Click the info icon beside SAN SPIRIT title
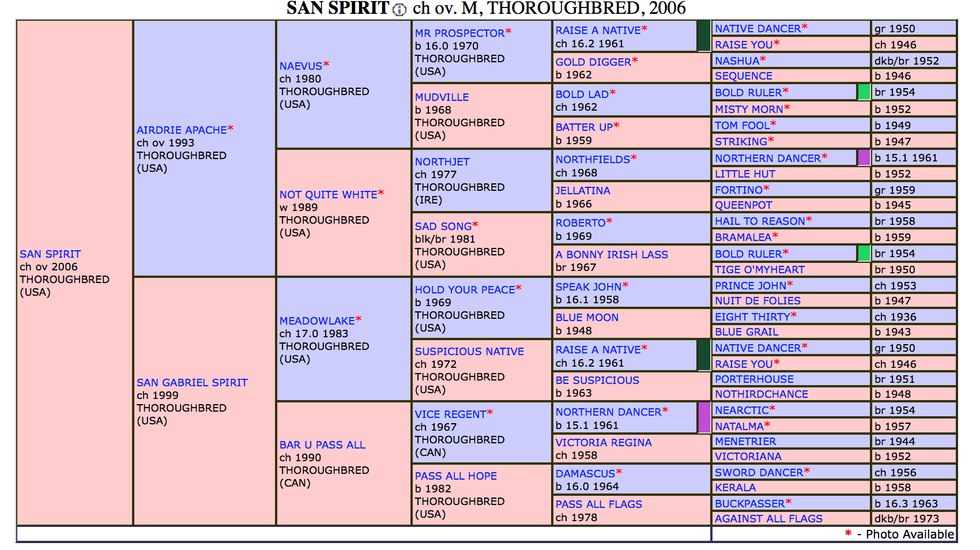980x550 pixels. [399, 10]
